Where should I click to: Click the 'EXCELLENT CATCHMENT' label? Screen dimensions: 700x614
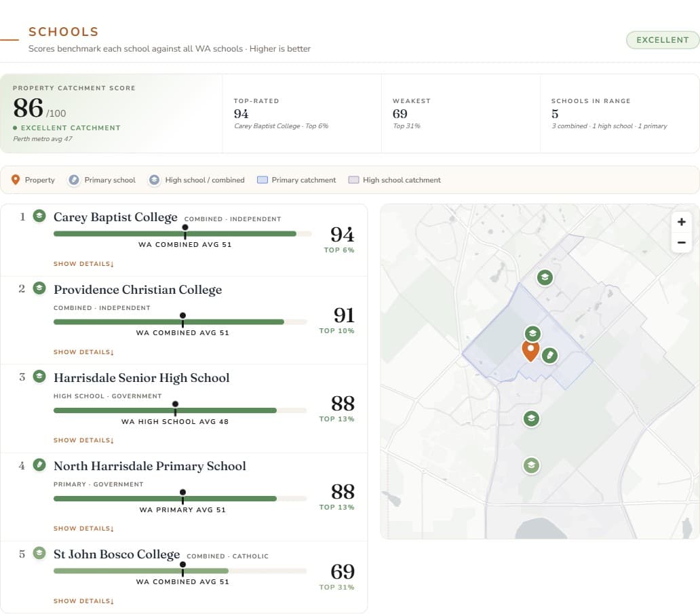tap(71, 128)
